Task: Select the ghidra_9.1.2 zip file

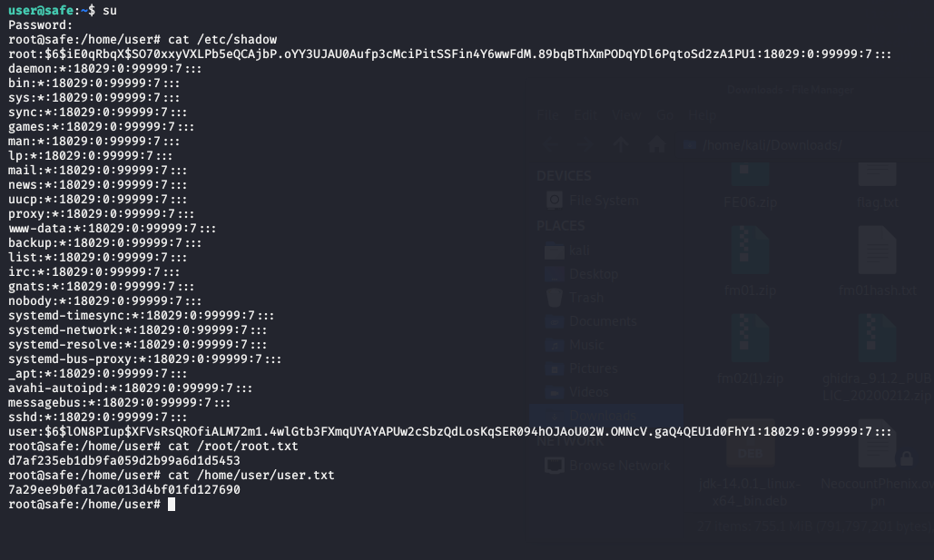Action: [x=877, y=349]
